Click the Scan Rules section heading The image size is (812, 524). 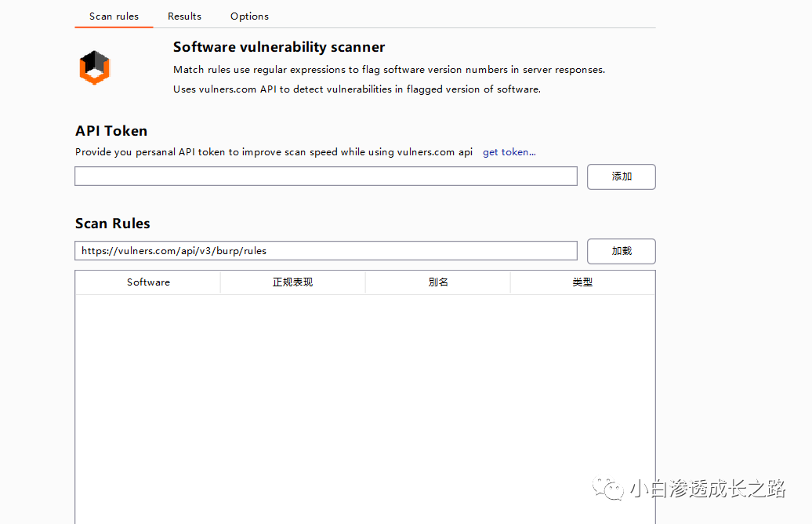[x=112, y=224]
